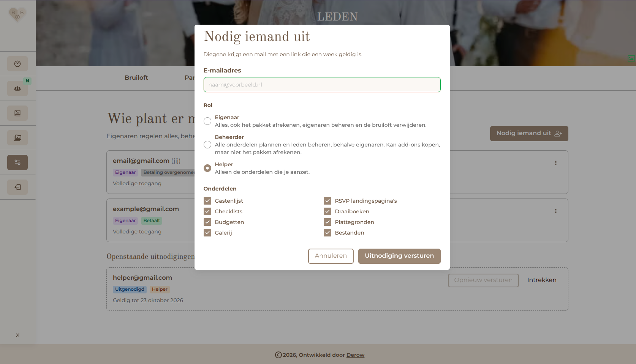Viewport: 636px width, 364px height.
Task: Click Opnieuw versturen for helper@gmail.com
Action: point(483,280)
